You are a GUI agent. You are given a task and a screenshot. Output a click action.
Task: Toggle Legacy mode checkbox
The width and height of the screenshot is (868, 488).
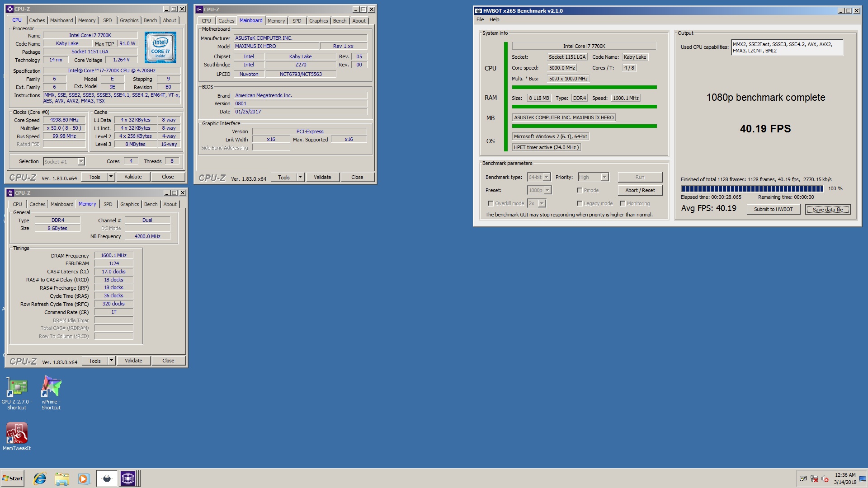(580, 203)
